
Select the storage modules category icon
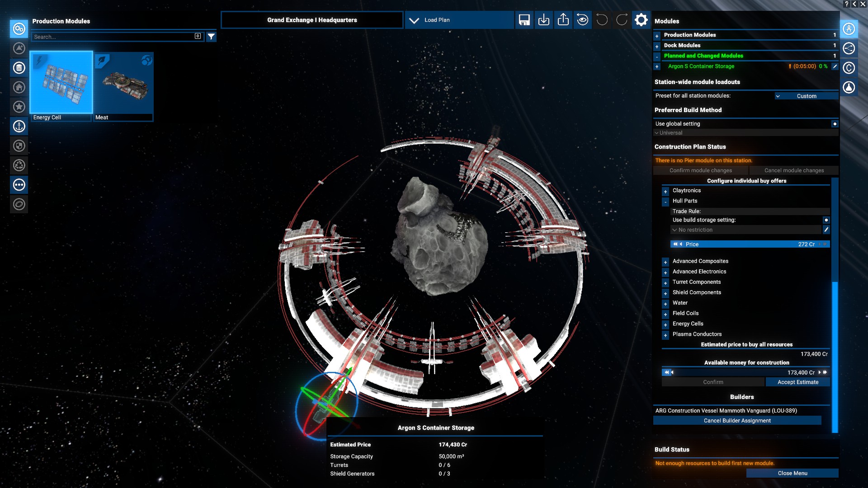[19, 68]
